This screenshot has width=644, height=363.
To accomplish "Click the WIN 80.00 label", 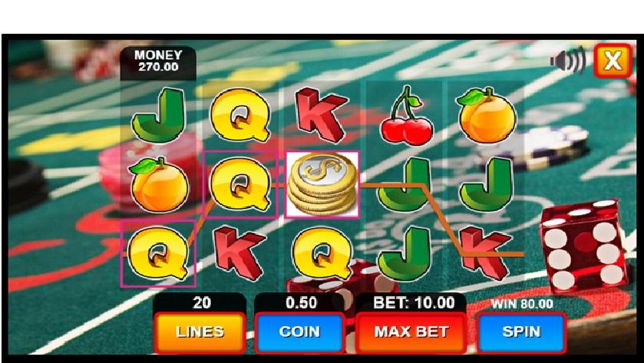I will pos(522,304).
